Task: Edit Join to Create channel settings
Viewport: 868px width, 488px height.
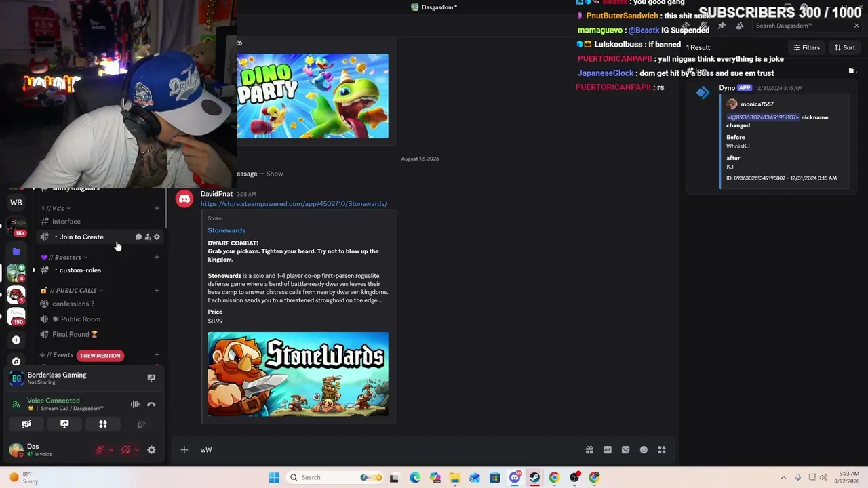Action: coord(157,237)
